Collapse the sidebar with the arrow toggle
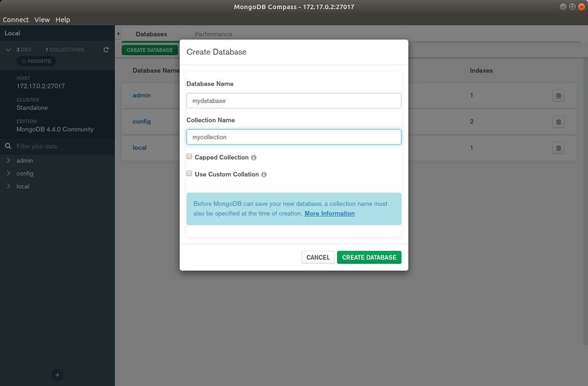588x386 pixels. pos(118,34)
